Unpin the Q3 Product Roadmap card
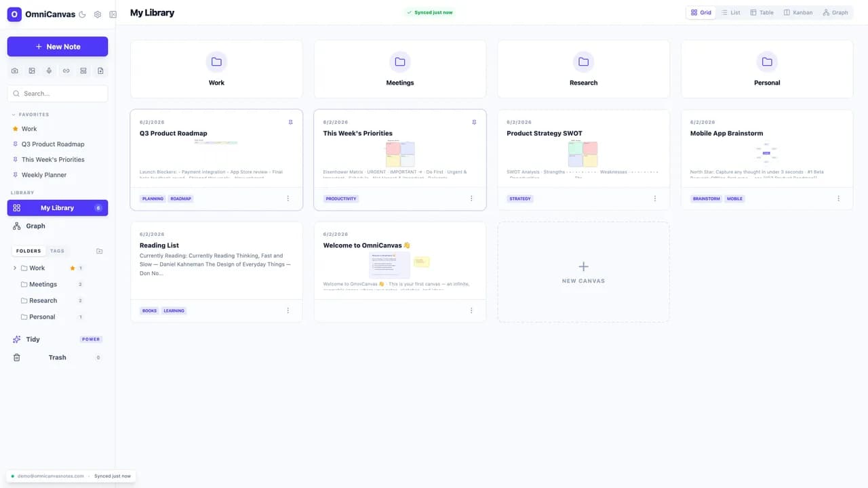 [x=291, y=122]
